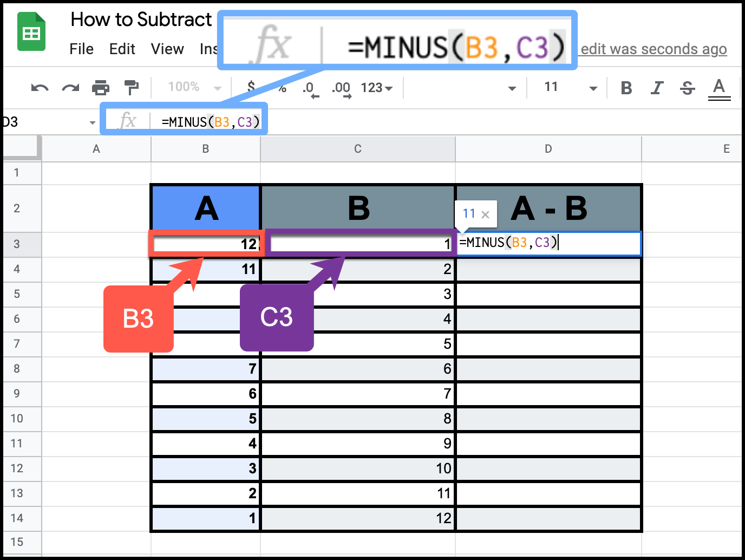Click the increase decimal places icon

[340, 87]
